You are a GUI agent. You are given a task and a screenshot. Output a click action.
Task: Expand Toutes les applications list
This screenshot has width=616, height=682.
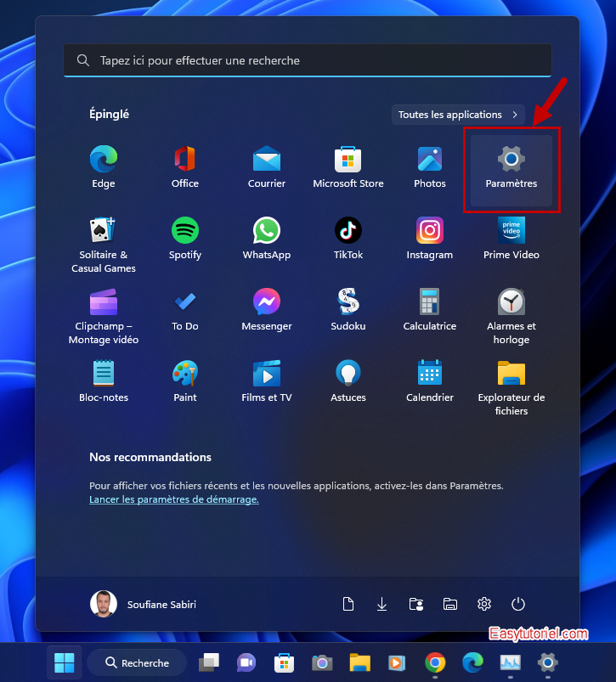tap(458, 115)
